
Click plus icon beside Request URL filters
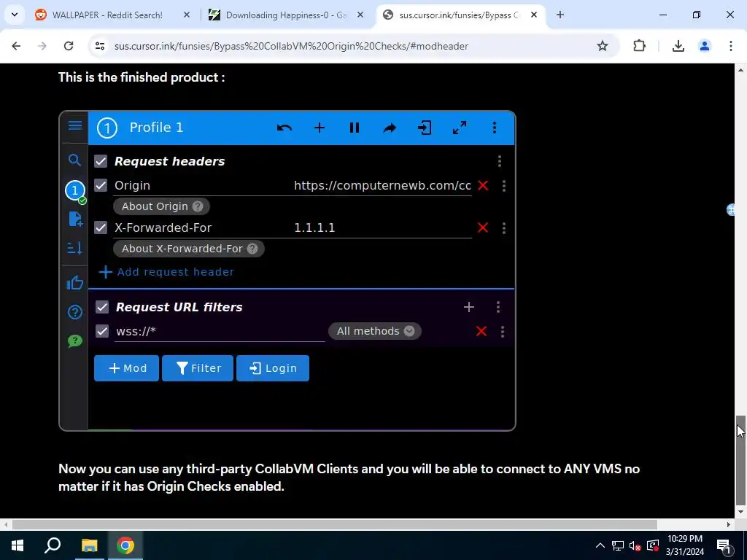pos(469,307)
